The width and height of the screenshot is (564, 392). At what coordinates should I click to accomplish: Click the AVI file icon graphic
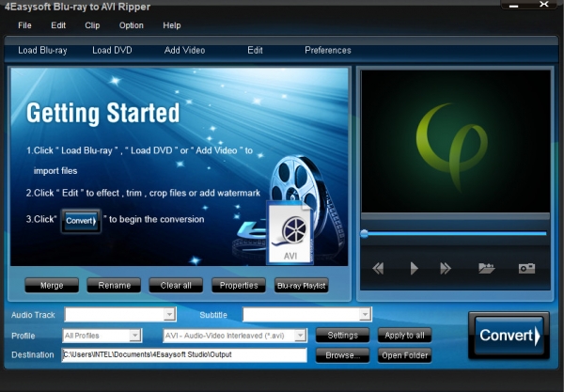click(x=290, y=233)
